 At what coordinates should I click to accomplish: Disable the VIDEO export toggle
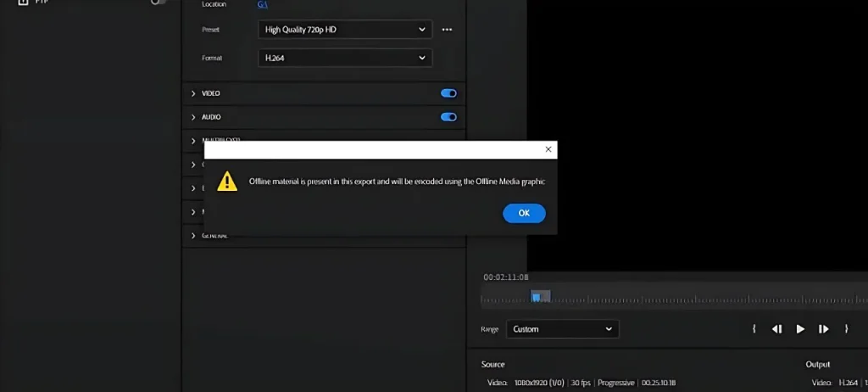click(x=448, y=93)
